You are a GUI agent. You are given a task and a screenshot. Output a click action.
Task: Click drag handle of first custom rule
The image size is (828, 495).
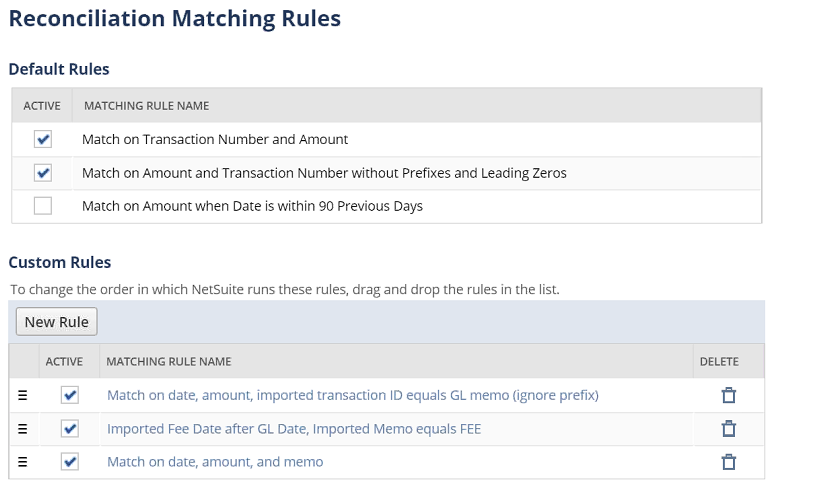(23, 396)
